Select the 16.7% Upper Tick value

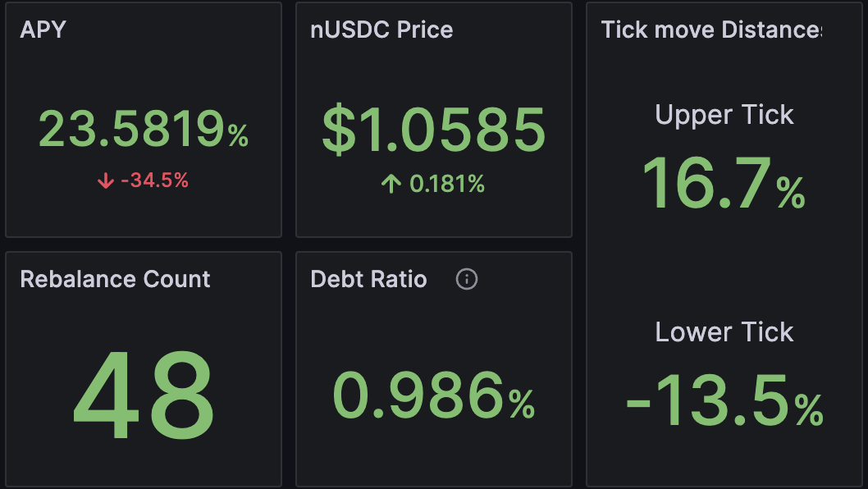click(723, 184)
